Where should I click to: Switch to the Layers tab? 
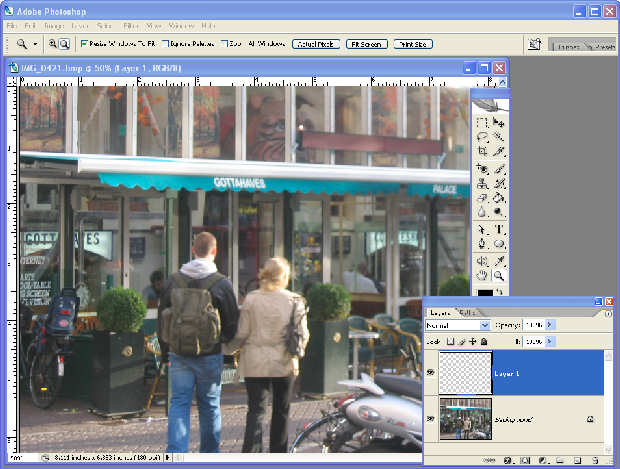pos(440,313)
